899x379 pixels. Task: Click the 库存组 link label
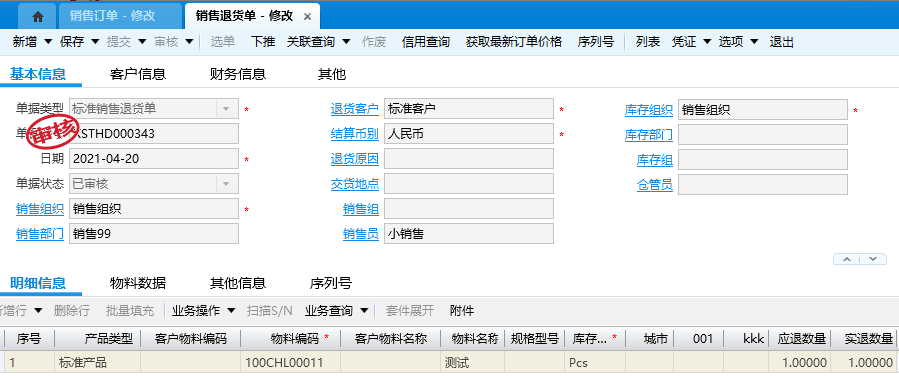(655, 160)
